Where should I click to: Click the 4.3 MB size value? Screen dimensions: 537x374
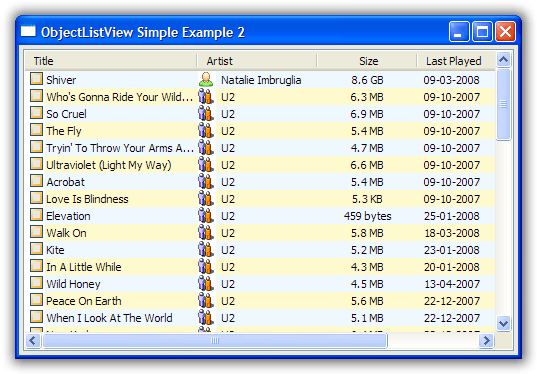(367, 267)
